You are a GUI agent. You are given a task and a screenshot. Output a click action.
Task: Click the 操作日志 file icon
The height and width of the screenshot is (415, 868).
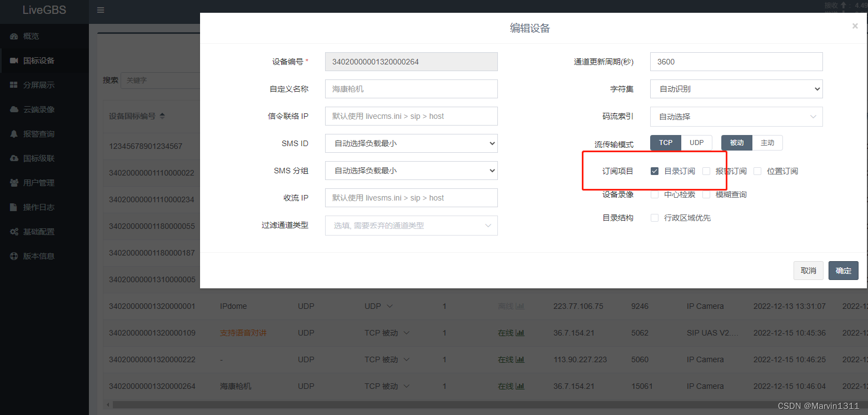[x=14, y=207]
